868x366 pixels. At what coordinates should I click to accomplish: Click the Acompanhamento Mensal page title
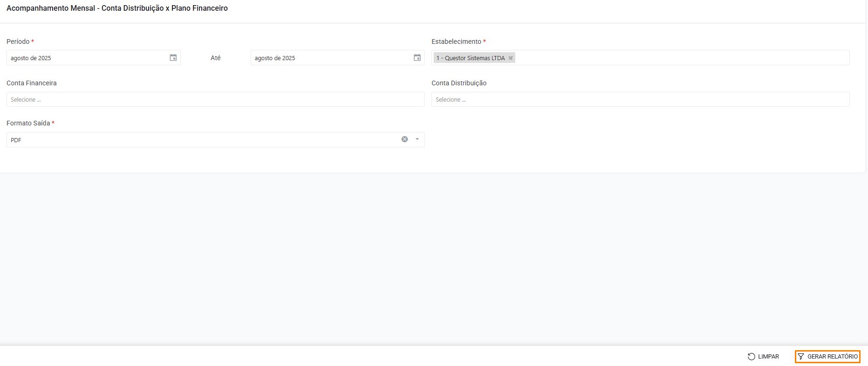click(x=117, y=8)
